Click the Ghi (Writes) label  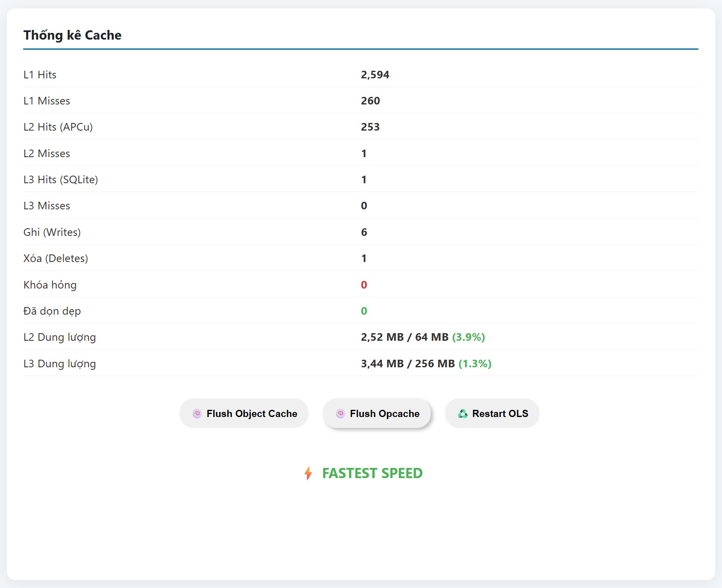(52, 232)
